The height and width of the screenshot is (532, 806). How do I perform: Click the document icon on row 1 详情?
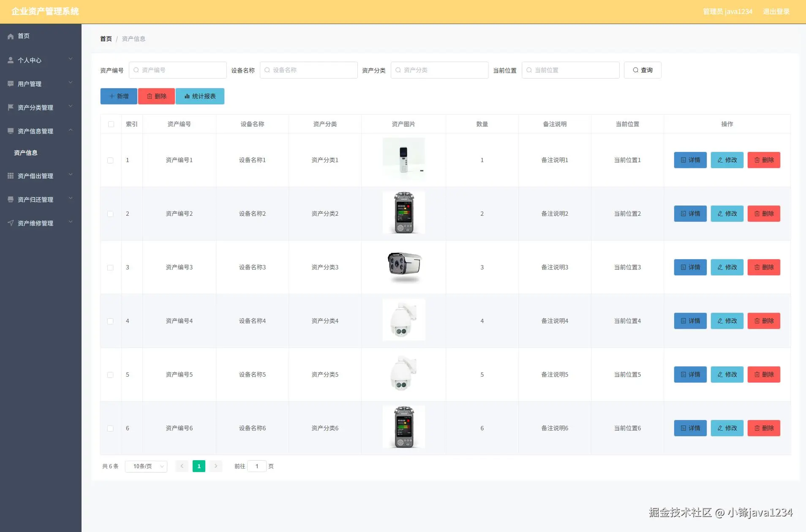(683, 160)
